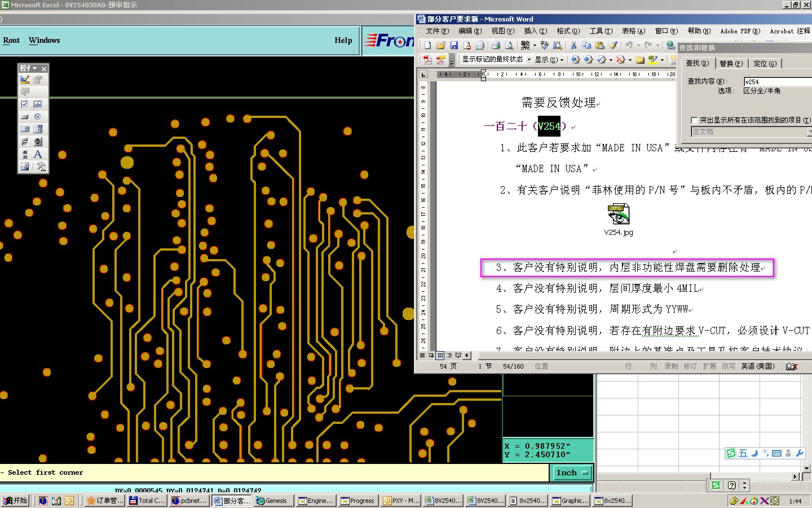
Task: Click the 开始 Start button on taskbar
Action: point(15,501)
